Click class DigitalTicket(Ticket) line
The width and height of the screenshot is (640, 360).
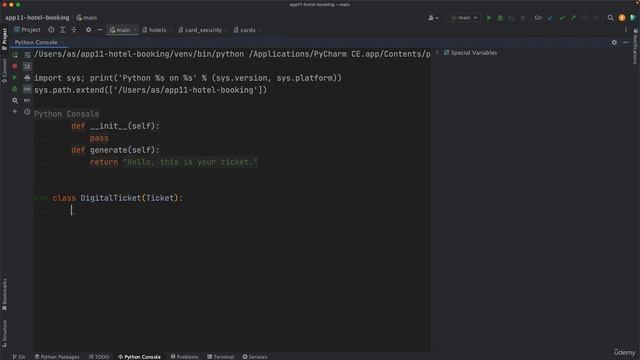[x=118, y=198]
